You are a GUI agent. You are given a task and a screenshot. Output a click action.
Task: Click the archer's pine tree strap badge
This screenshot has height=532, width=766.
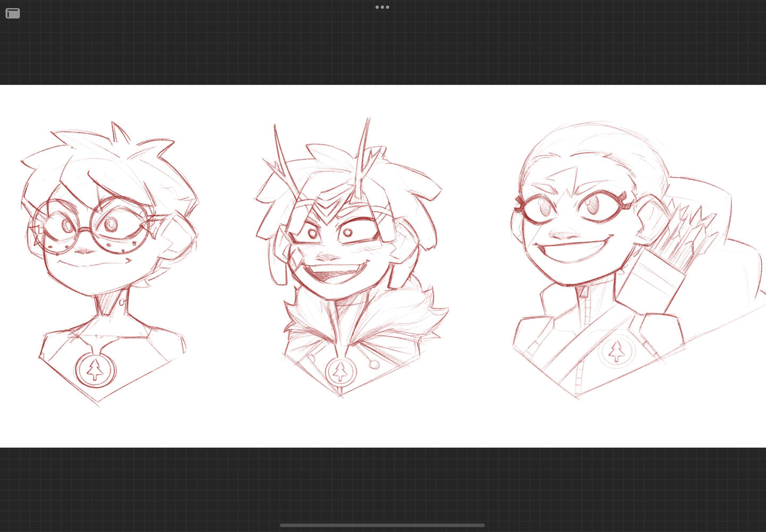coord(616,351)
